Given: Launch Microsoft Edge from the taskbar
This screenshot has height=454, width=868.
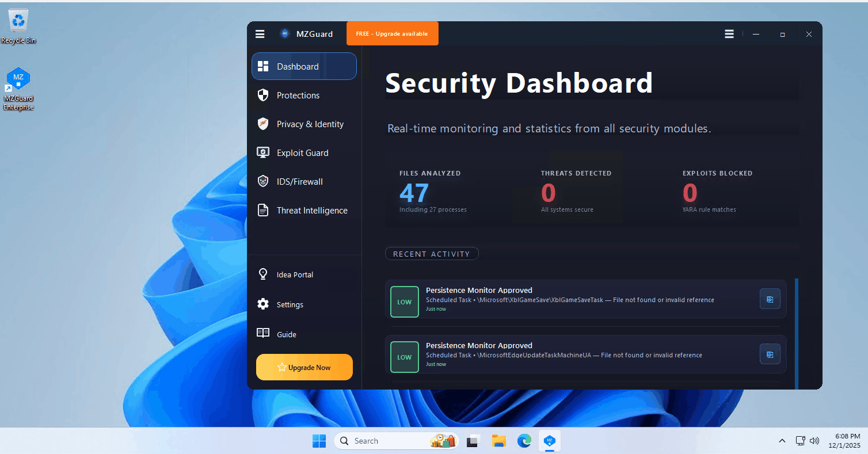Looking at the screenshot, I should pos(524,441).
